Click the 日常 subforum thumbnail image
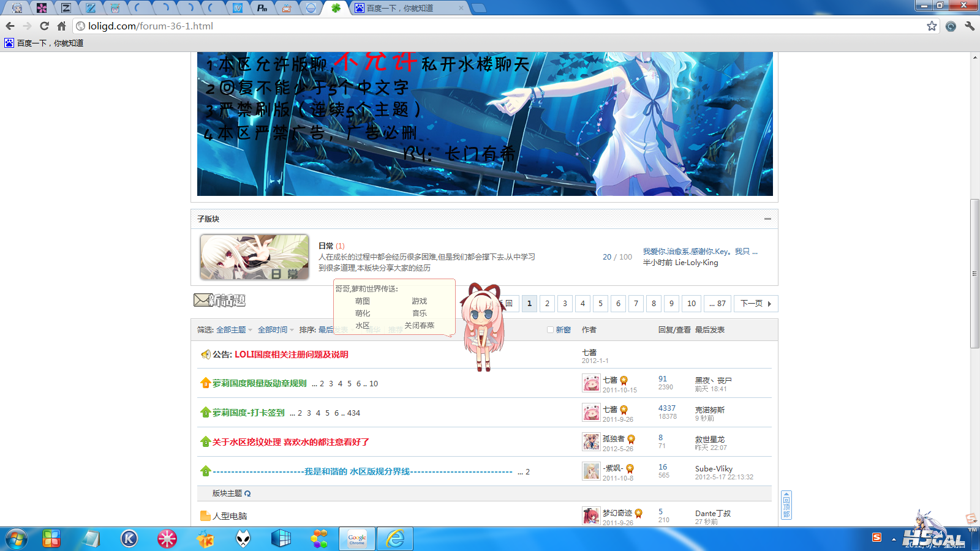Screen dimensions: 980x551 pyautogui.click(x=254, y=257)
